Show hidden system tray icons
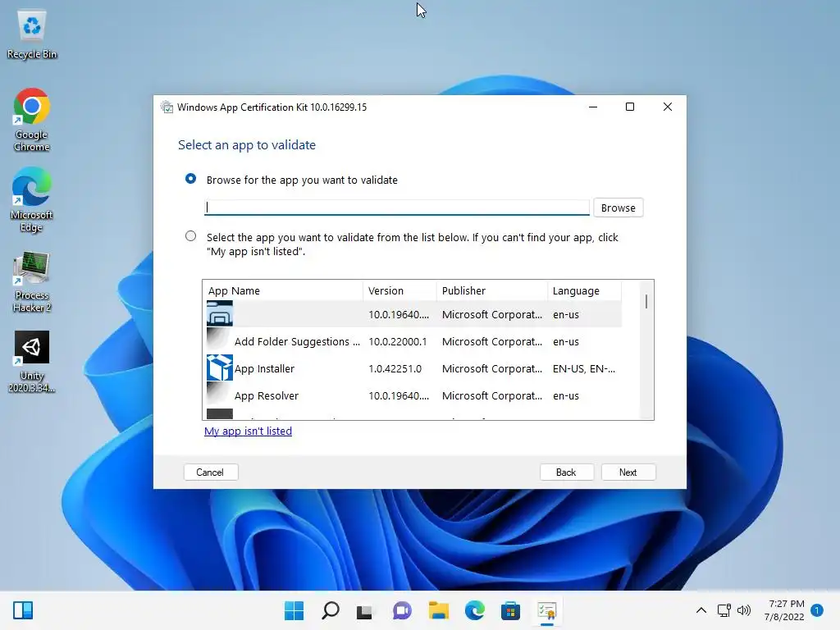 tap(701, 610)
